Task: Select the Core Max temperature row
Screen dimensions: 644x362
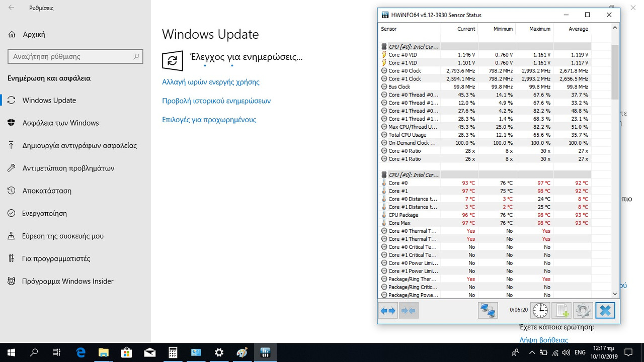Action: click(x=485, y=223)
